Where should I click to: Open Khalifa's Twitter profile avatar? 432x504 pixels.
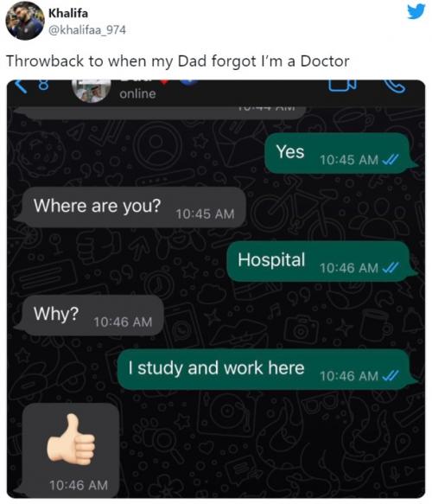[x=25, y=21]
